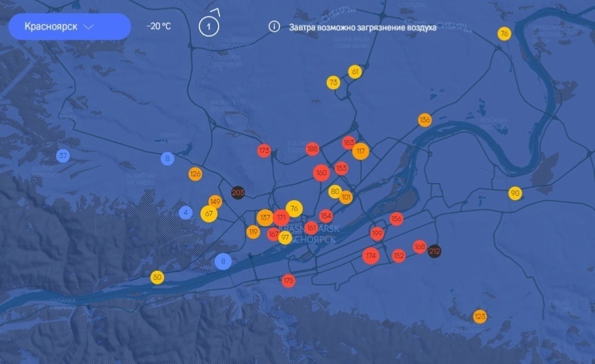Click the yellow sensor marker 50
595x364 pixels.
157,277
